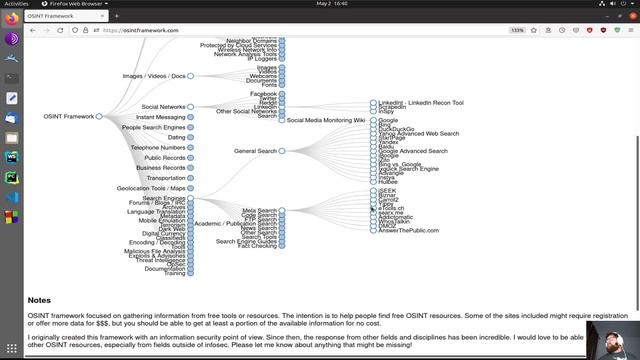This screenshot has width=640, height=360.
Task: Open the iSEEK meta search link
Action: [387, 191]
